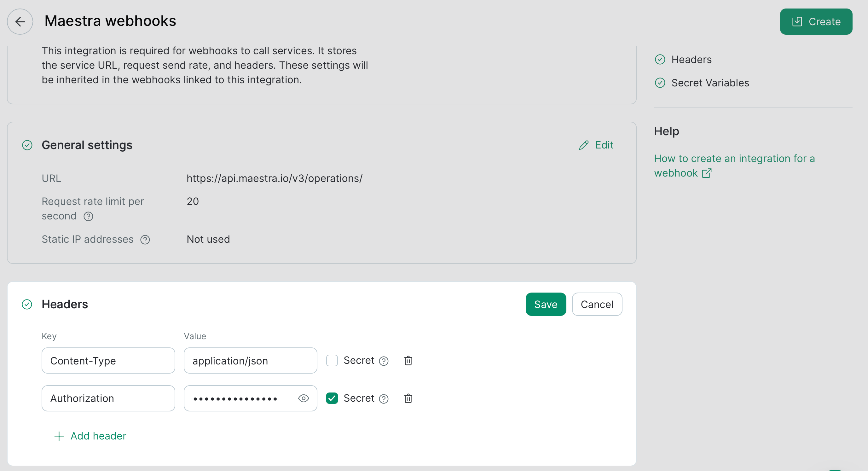Click the rate limit value 20
The height and width of the screenshot is (471, 868).
tap(192, 201)
